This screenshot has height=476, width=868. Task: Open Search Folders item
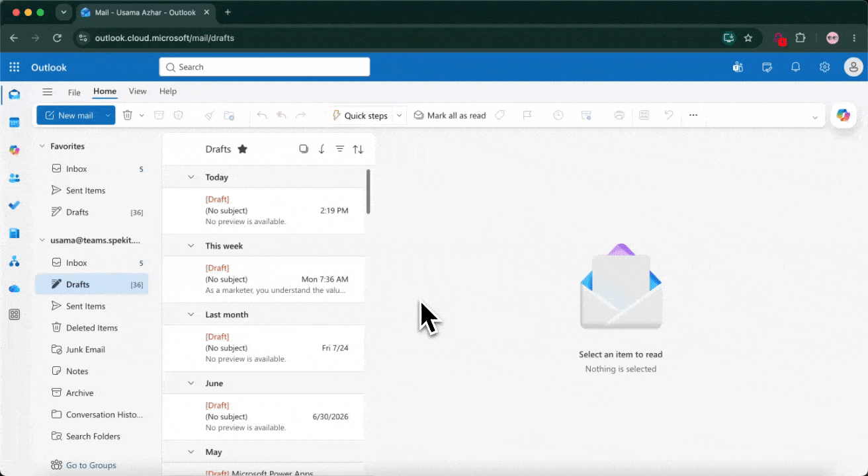(91, 436)
